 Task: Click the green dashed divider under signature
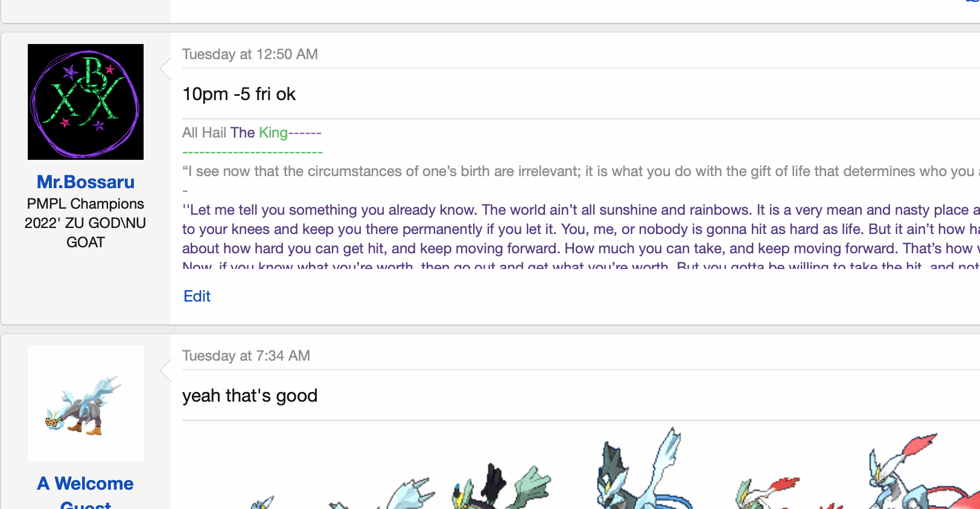click(x=252, y=152)
